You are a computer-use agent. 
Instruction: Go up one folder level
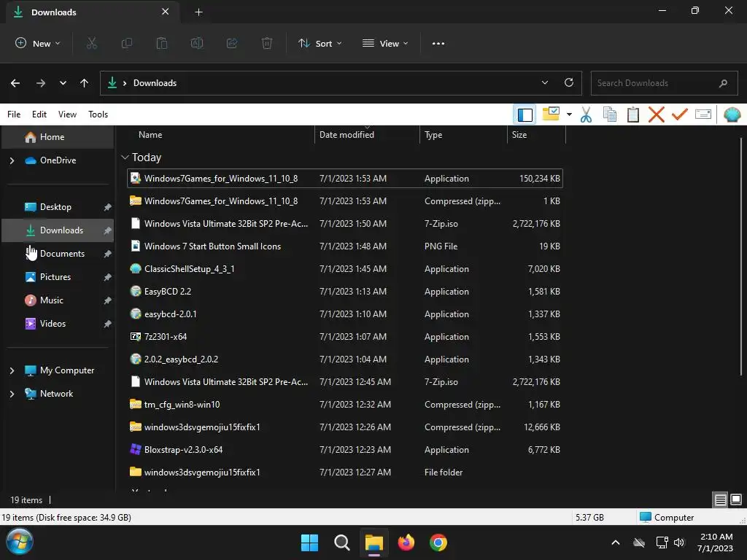coord(85,83)
